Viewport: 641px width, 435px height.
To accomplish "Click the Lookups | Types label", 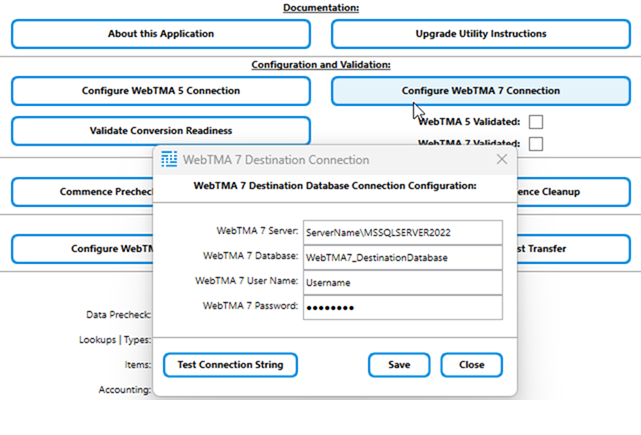I will pos(115,340).
